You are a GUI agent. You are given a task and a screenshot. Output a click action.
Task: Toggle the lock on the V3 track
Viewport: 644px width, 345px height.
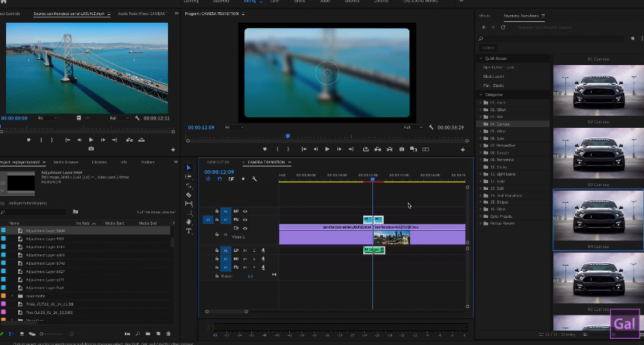point(217,211)
